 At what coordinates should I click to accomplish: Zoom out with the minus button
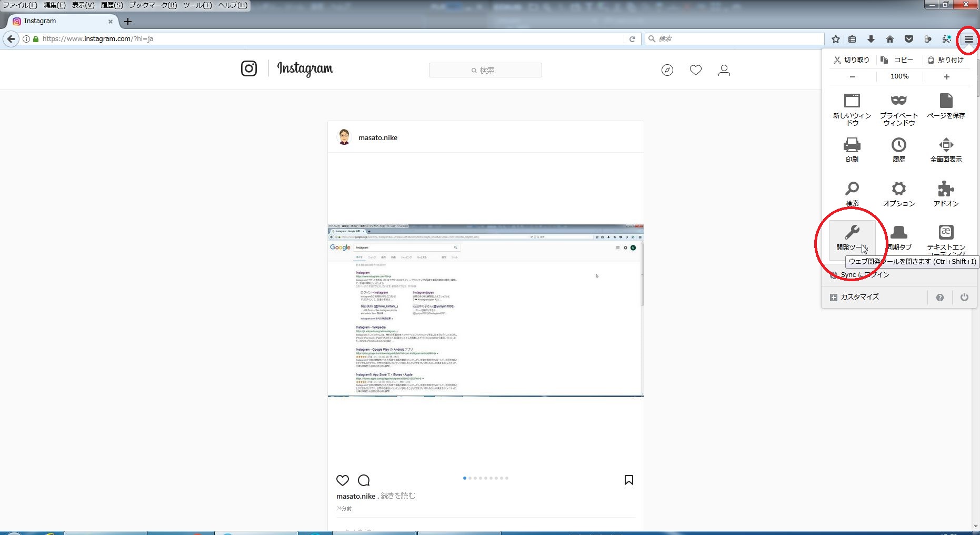[x=853, y=77]
